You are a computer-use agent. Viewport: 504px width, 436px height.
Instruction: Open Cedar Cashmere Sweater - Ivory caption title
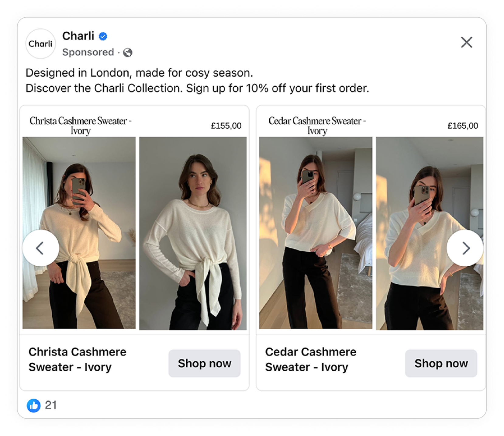click(x=310, y=359)
